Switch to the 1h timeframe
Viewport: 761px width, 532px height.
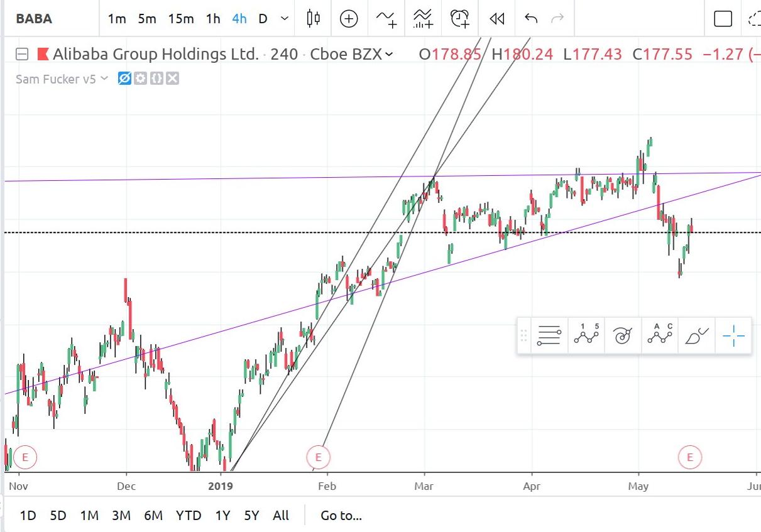(x=213, y=19)
